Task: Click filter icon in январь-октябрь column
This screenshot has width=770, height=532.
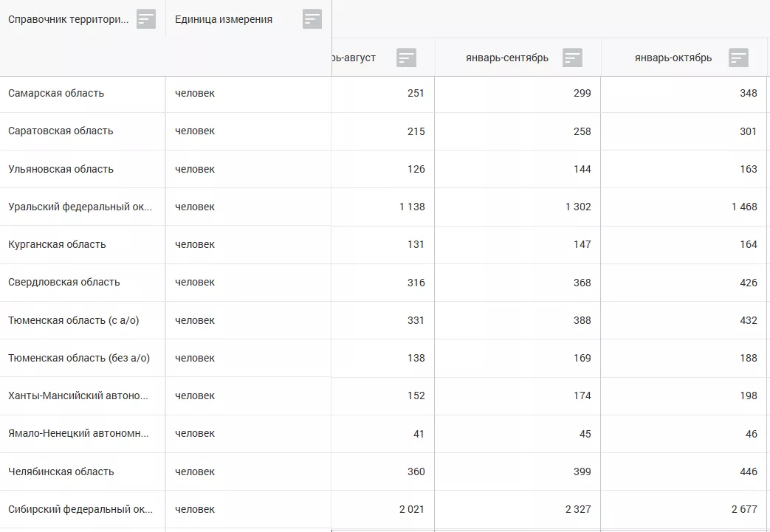Action: tap(738, 58)
